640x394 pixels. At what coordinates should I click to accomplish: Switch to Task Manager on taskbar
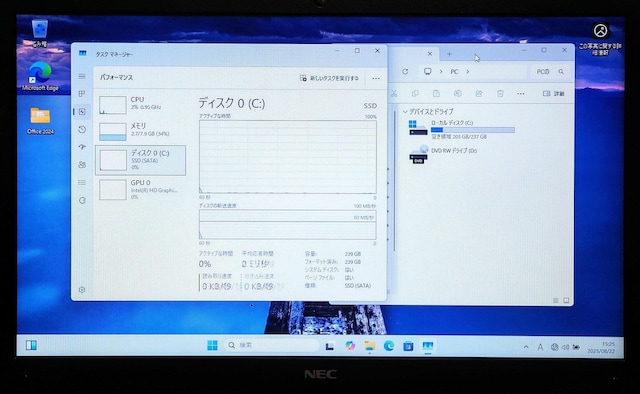[x=427, y=346]
